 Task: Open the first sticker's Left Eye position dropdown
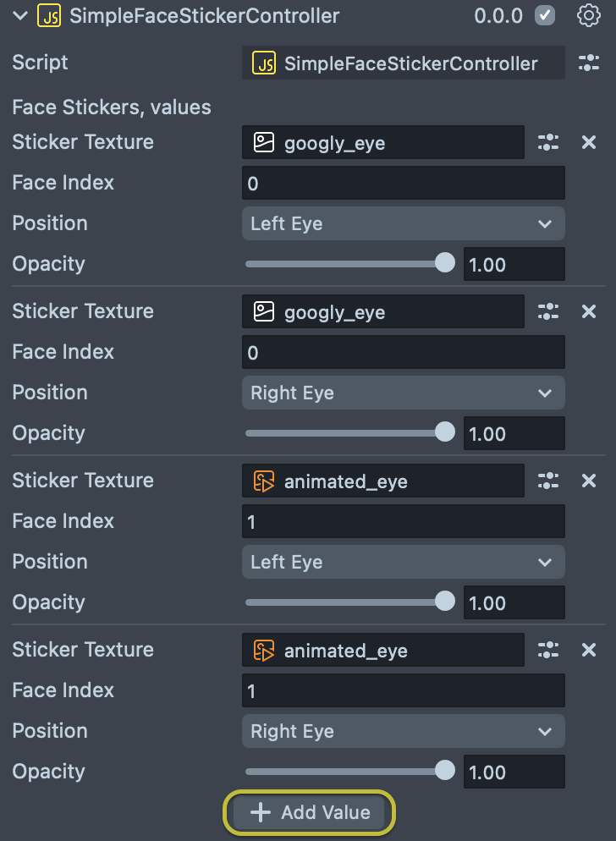(403, 224)
